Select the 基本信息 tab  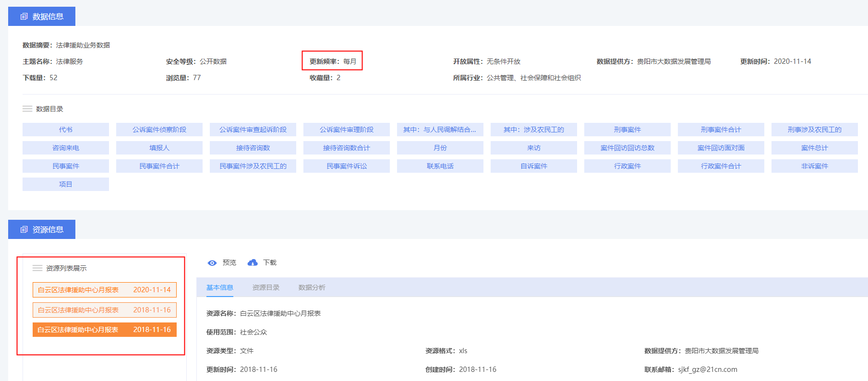pyautogui.click(x=219, y=287)
